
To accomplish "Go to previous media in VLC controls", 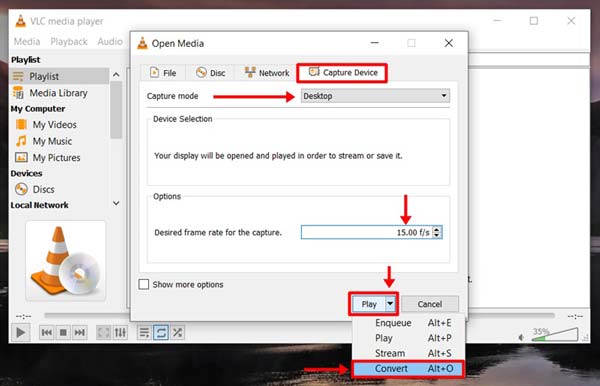I will (x=47, y=332).
